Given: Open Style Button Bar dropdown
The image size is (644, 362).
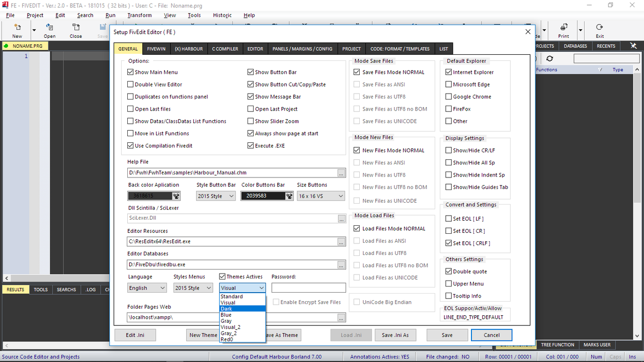Looking at the screenshot, I should pyautogui.click(x=216, y=196).
